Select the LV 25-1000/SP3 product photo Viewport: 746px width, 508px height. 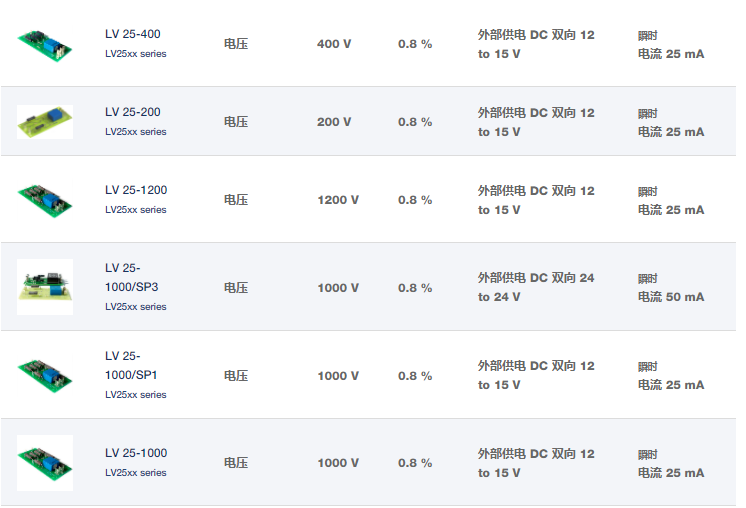[45, 287]
